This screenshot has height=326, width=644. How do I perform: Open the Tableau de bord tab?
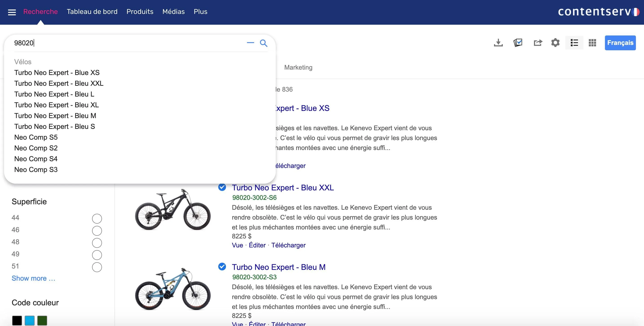click(92, 12)
